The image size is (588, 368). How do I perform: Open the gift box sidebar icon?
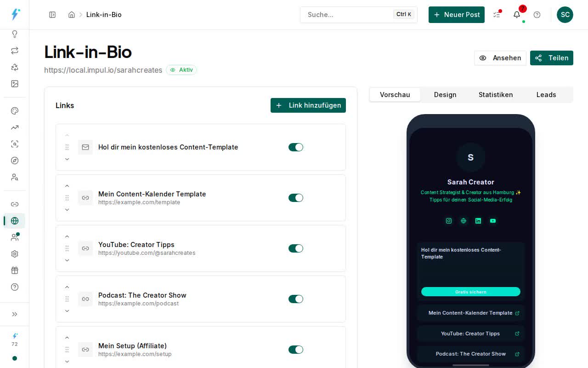point(15,270)
